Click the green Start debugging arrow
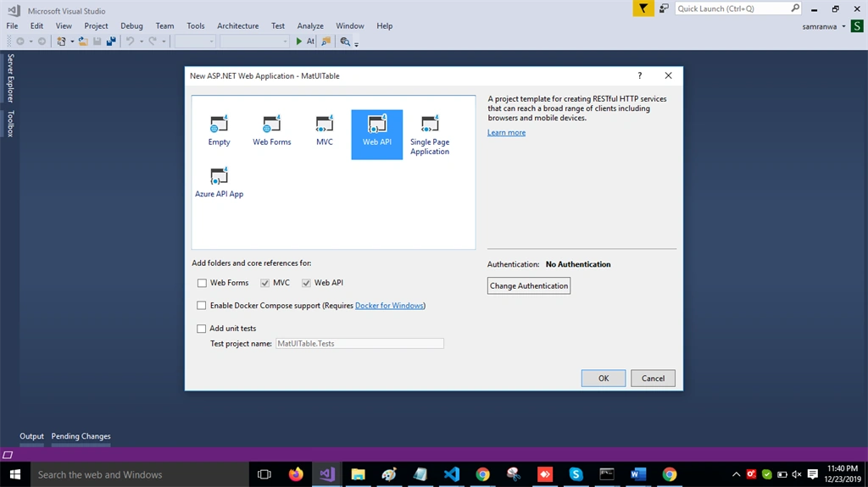Image resolution: width=868 pixels, height=487 pixels. [x=299, y=42]
